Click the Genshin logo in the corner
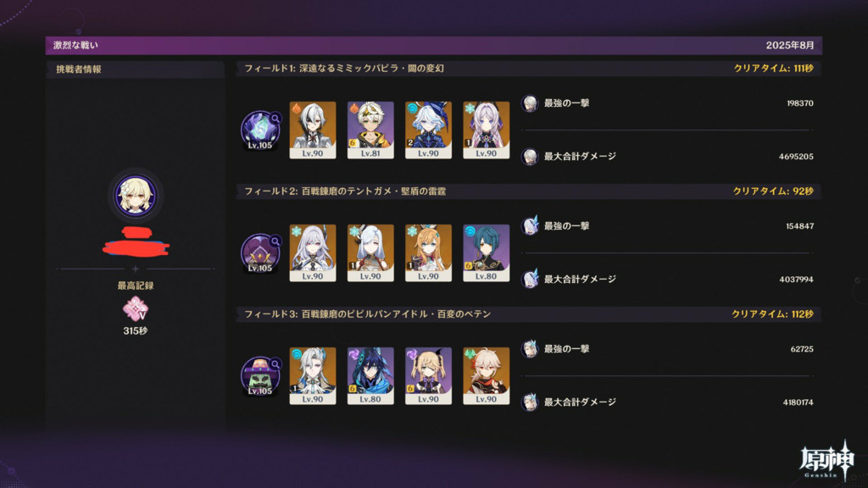 click(827, 461)
